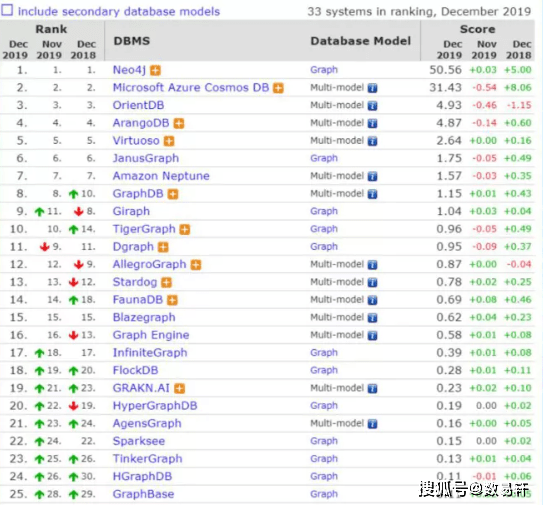Screen dimensions: 543x506
Task: Open the HyperGraphDB link
Action: pos(155,406)
